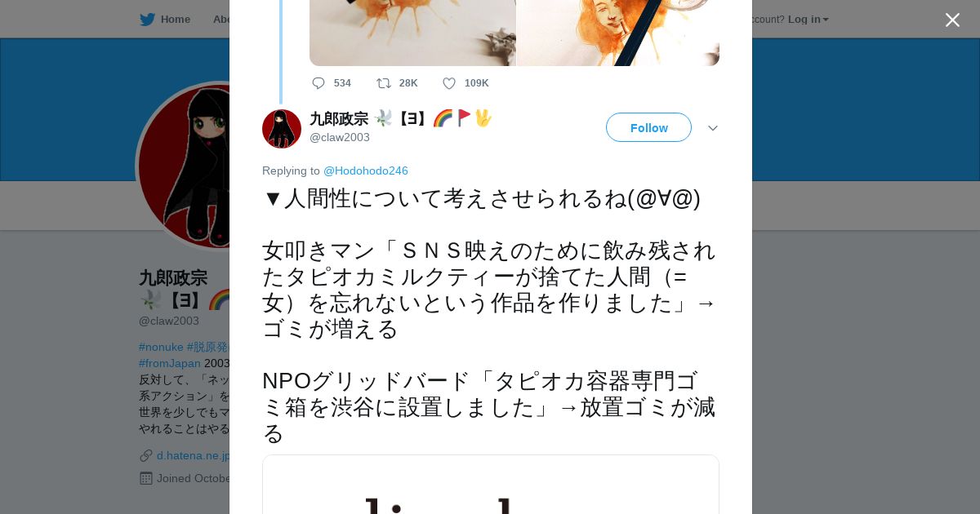This screenshot has height=514, width=980.
Task: Open the @Hodohodo246 reply link
Action: tap(366, 171)
